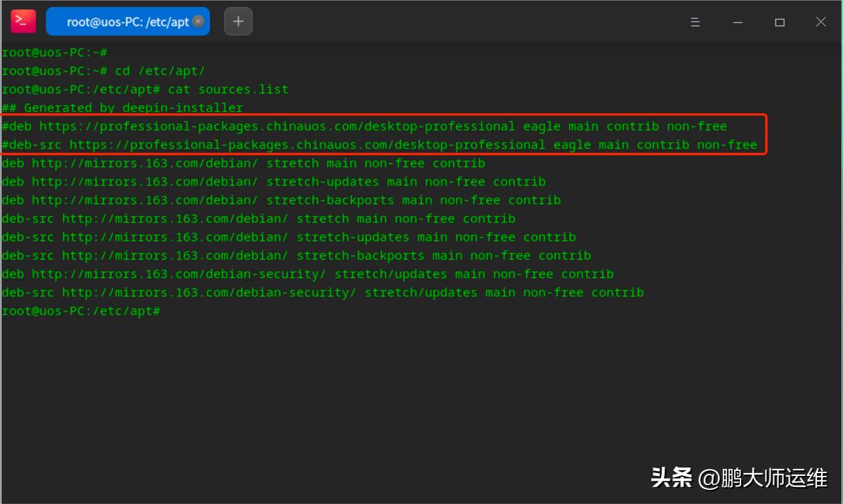Click 'deb ... debian-security/ stretch/updates' line
The image size is (843, 504).
308,274
